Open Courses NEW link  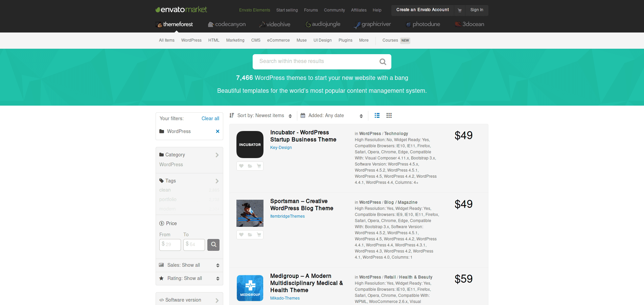(396, 40)
